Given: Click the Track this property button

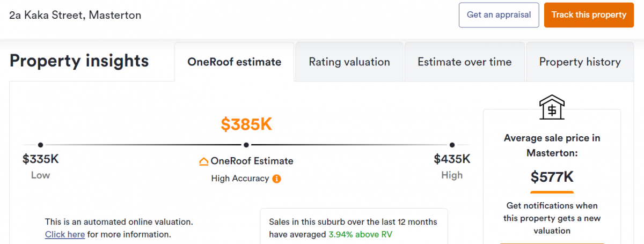Looking at the screenshot, I should click(589, 15).
